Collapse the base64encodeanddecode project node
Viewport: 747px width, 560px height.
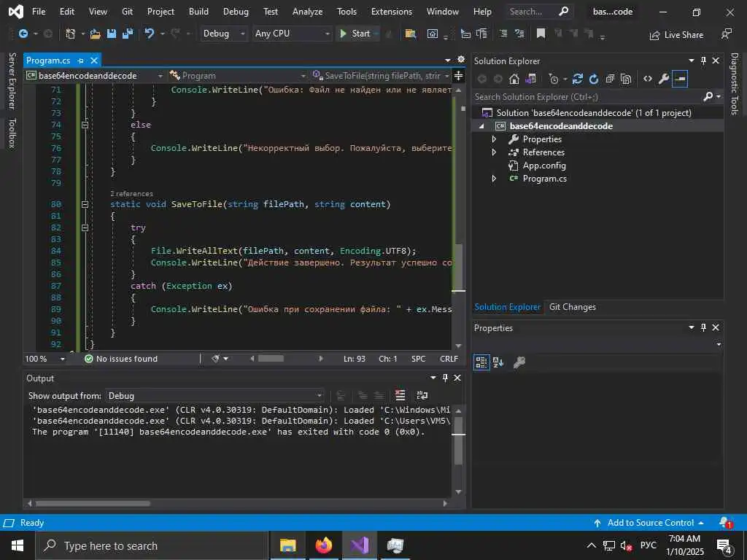tap(481, 126)
